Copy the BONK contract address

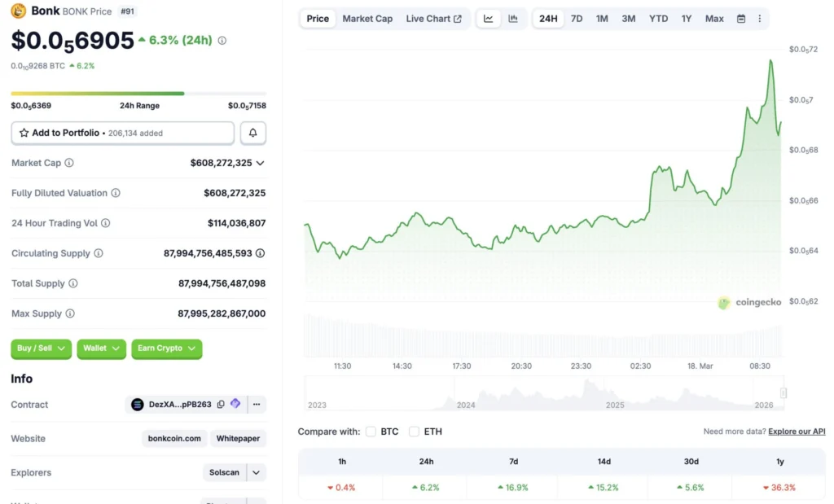pos(220,404)
